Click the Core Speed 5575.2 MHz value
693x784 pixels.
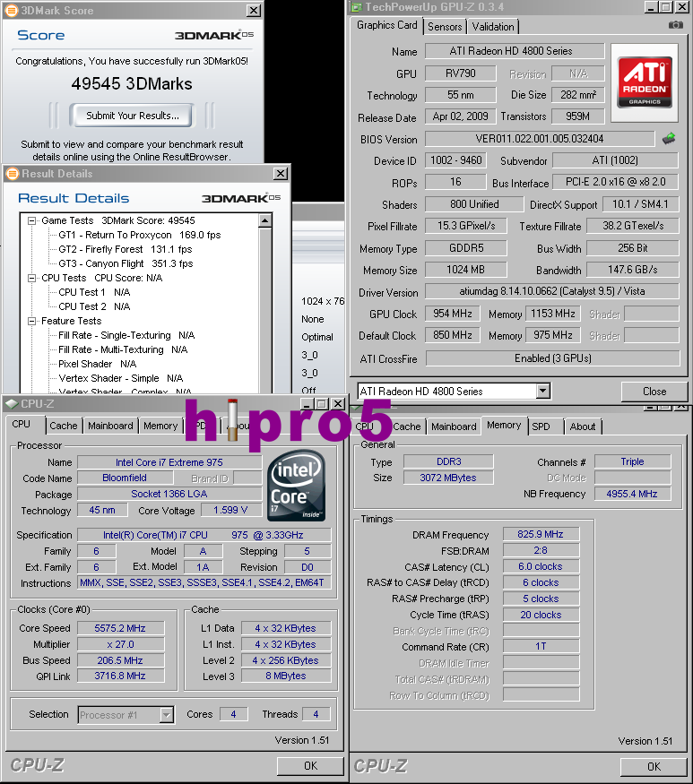(x=120, y=628)
